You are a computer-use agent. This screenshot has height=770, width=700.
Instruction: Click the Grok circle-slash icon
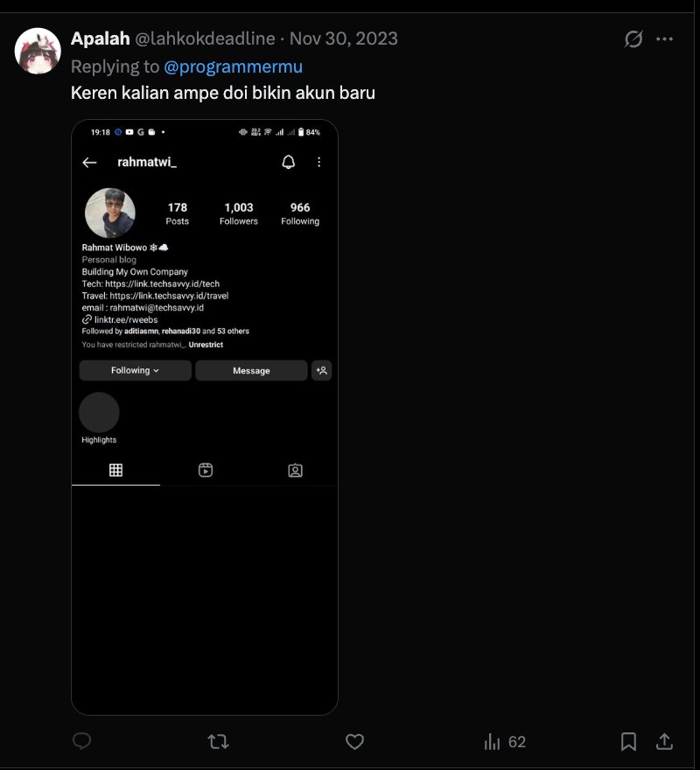click(x=633, y=38)
